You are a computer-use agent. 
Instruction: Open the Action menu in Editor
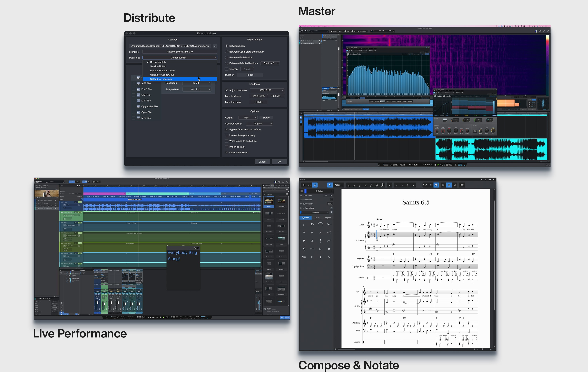coord(338,185)
